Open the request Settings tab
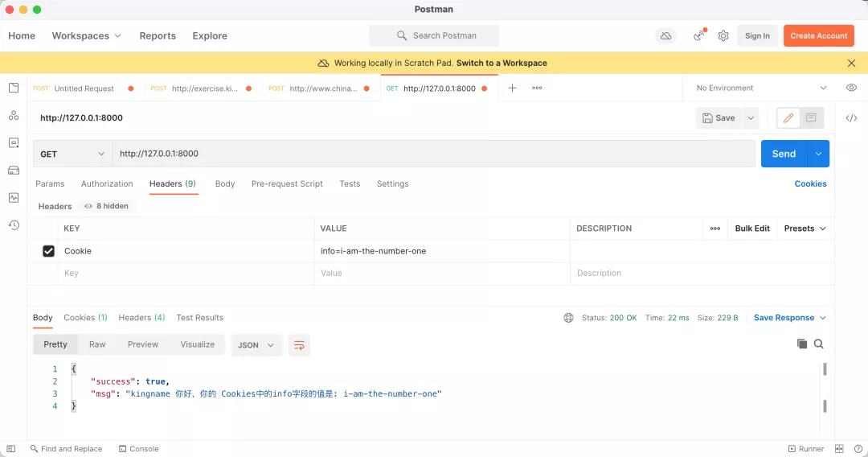The width and height of the screenshot is (868, 457). pos(392,184)
